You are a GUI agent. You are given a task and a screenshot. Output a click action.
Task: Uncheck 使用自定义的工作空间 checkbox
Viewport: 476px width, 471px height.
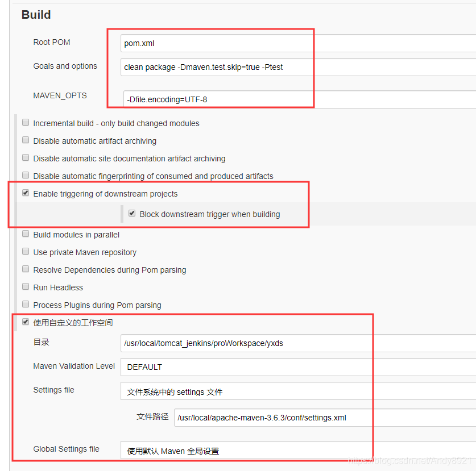click(26, 322)
